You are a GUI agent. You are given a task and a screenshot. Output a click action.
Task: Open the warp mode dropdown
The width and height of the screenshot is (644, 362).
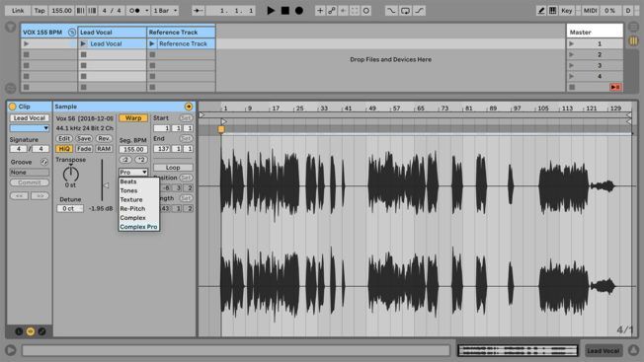pyautogui.click(x=133, y=173)
